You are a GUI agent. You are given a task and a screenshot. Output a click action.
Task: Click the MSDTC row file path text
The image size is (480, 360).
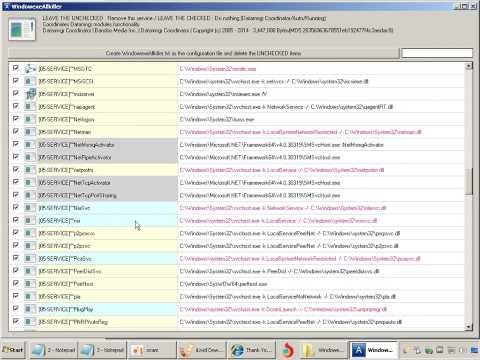point(218,69)
